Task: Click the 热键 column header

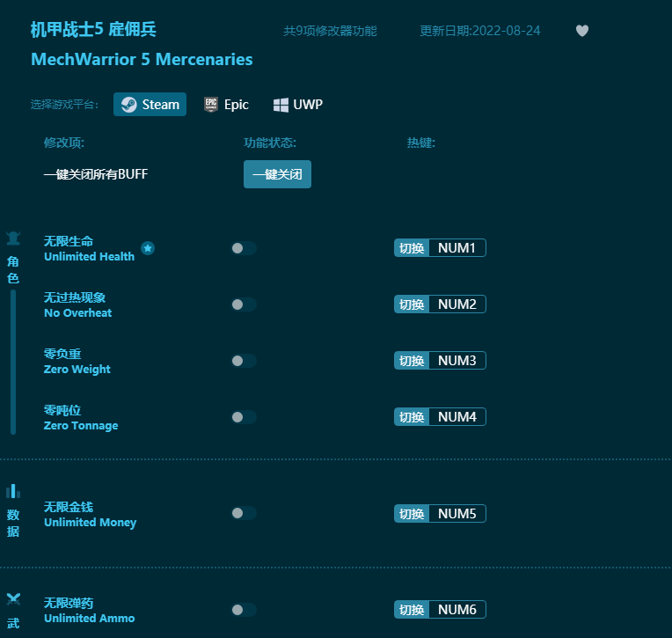Action: tap(420, 143)
